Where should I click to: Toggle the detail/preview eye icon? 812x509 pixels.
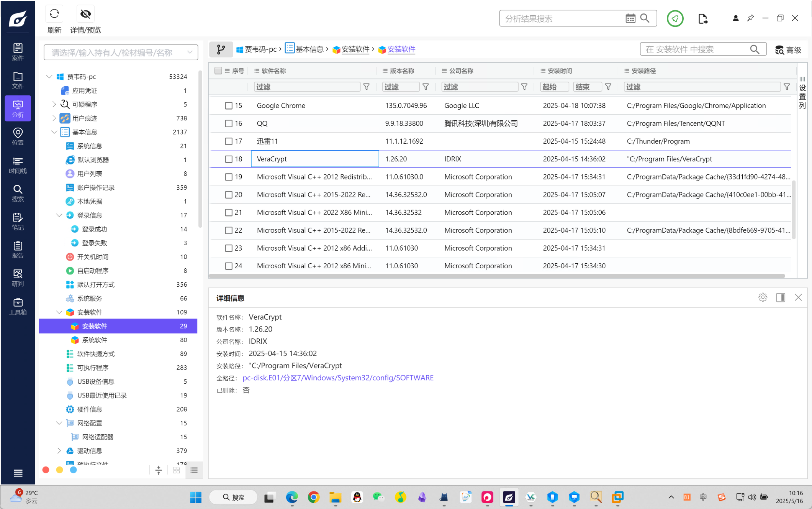coord(85,14)
